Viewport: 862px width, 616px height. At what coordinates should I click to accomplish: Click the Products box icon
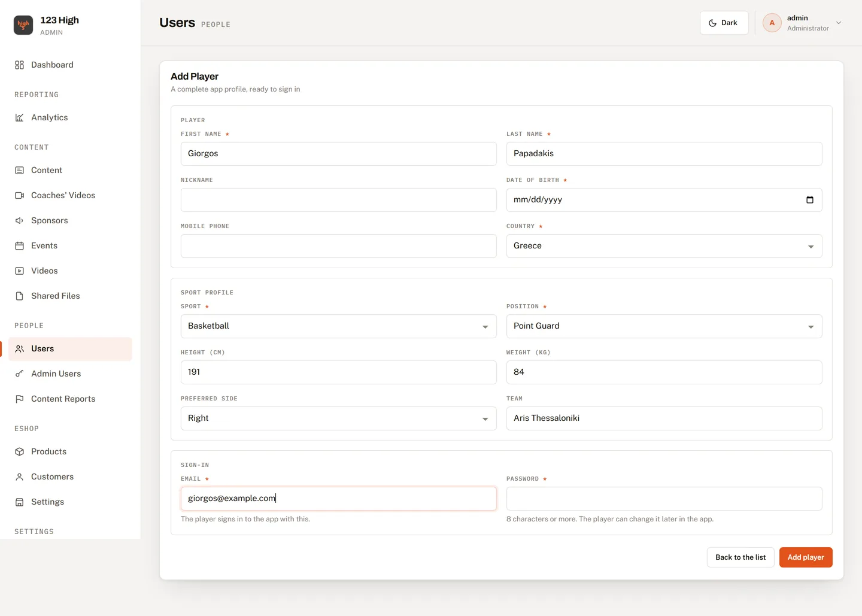click(19, 451)
